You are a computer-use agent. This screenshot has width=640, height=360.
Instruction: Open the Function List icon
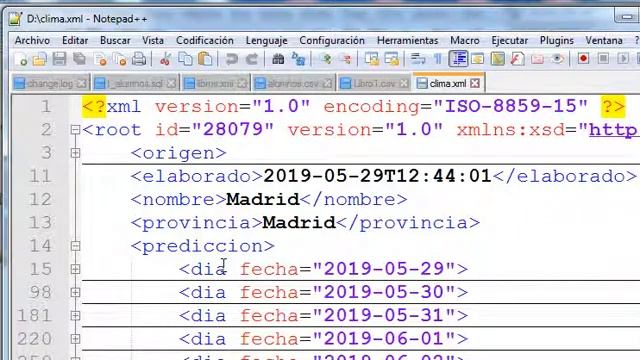click(x=518, y=59)
